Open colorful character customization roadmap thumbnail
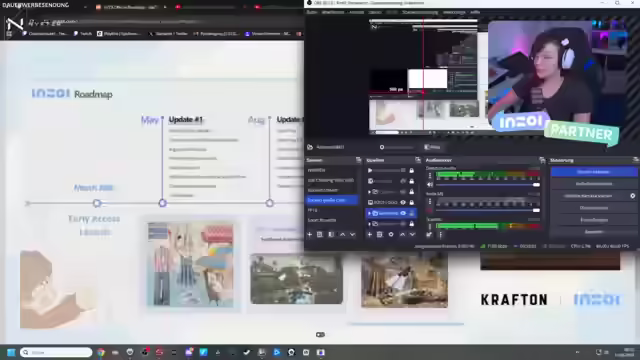The image size is (640, 360). 190,264
